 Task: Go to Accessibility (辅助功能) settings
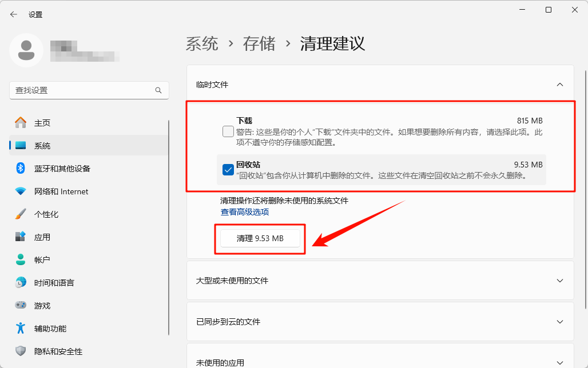tap(50, 329)
